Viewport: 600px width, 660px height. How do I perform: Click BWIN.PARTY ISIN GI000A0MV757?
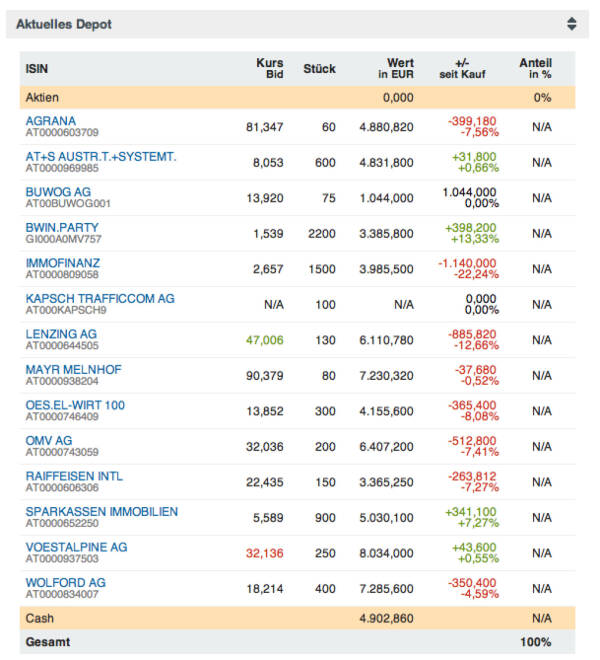pos(63,239)
